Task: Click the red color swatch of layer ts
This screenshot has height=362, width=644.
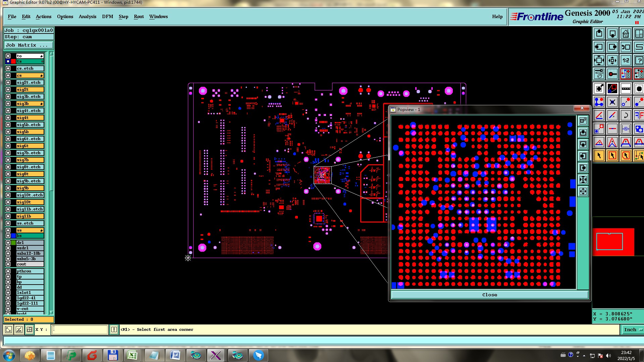Action: [13, 61]
